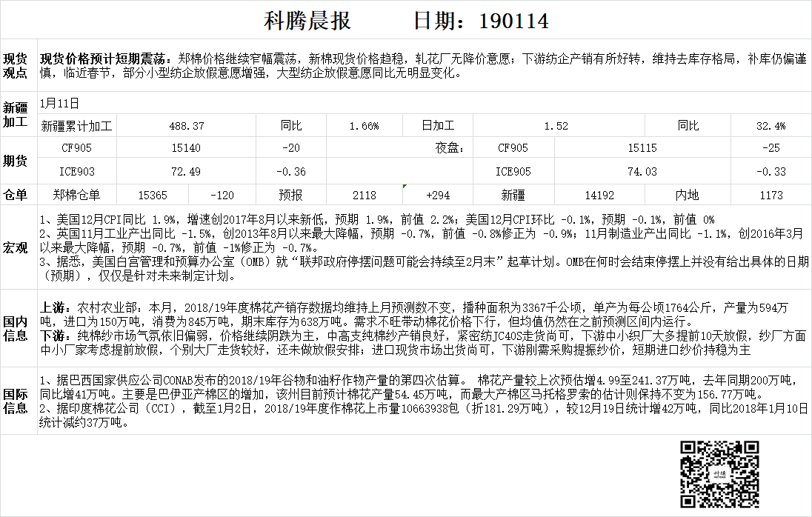The width and height of the screenshot is (812, 517).
Task: Click the 15140 futures price cell
Action: pos(185,148)
